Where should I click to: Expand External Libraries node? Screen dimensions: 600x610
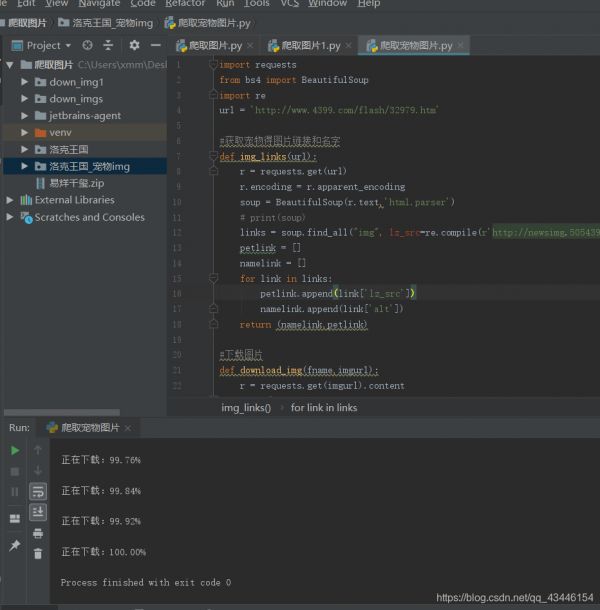click(10, 200)
